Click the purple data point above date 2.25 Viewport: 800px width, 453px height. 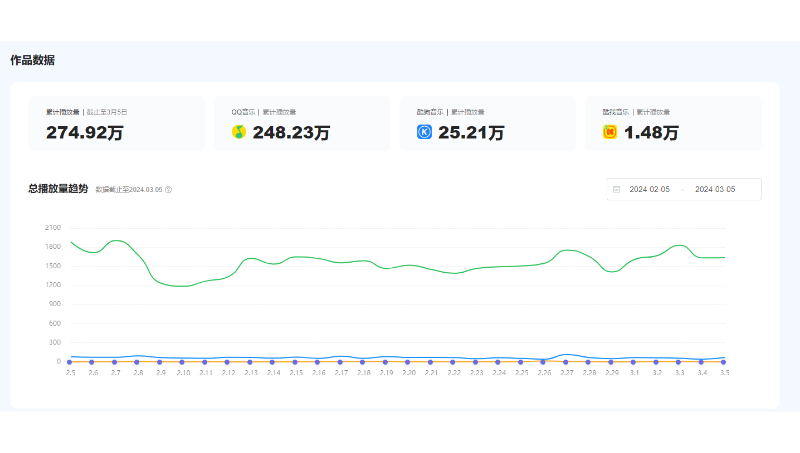[520, 362]
